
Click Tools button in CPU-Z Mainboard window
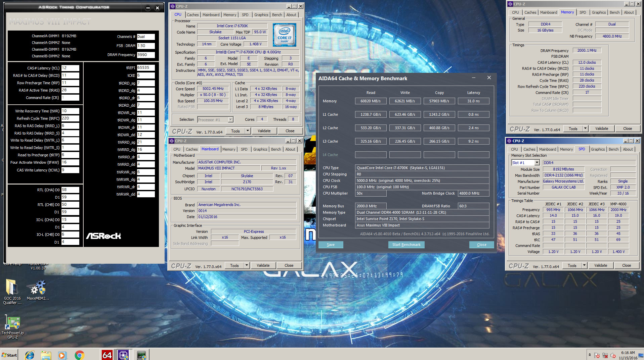[234, 265]
